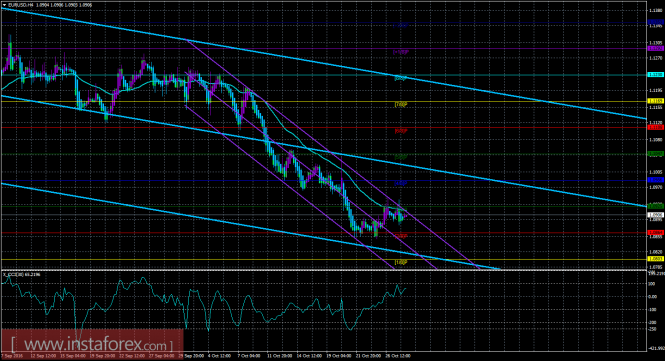
Task: Select the blue 1.0986 price level tag
Action: (655, 180)
